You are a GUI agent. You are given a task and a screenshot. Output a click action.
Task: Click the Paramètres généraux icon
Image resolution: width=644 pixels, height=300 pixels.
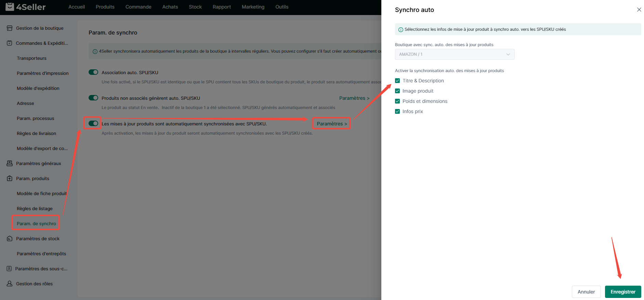pyautogui.click(x=10, y=163)
